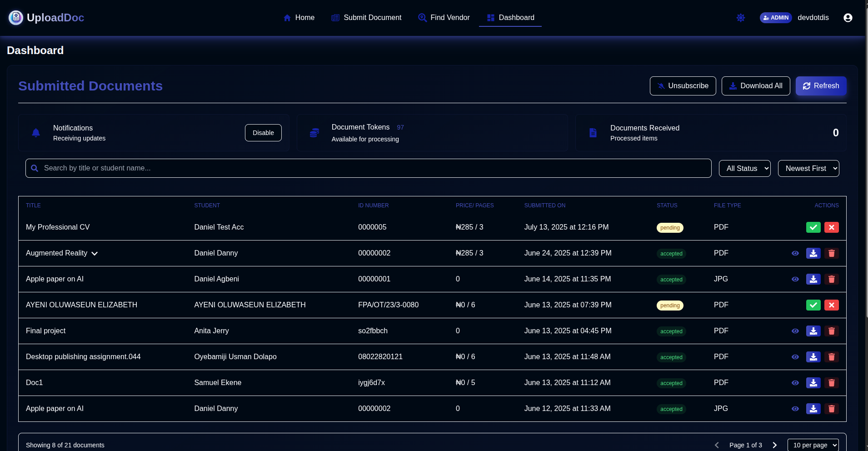Approve AYENI OLUWASEUN ELIZABETH document

(x=813, y=305)
